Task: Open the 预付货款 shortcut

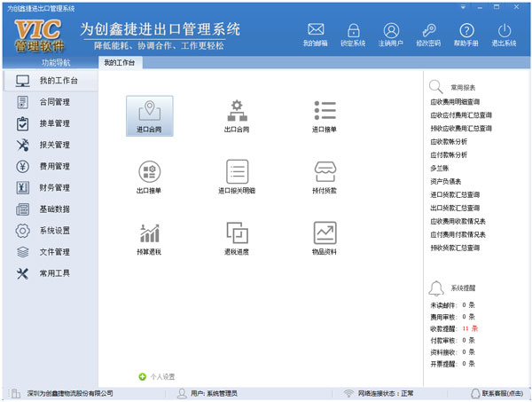Action: pyautogui.click(x=325, y=177)
